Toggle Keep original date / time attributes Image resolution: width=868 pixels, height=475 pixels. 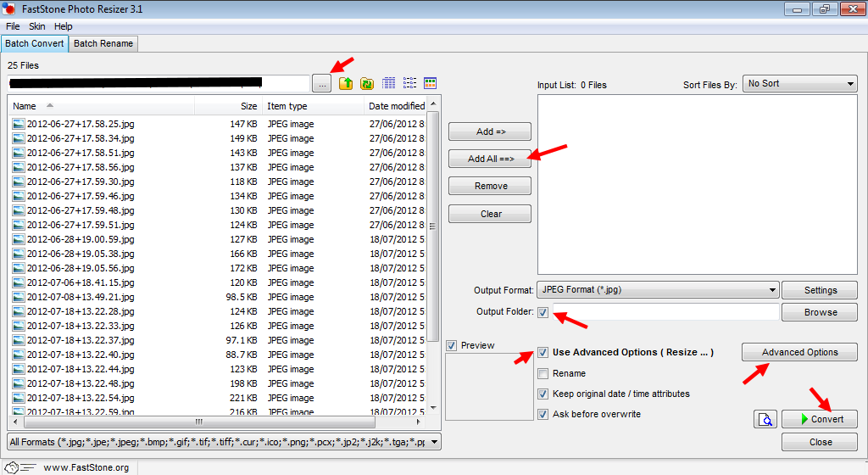[x=543, y=394]
